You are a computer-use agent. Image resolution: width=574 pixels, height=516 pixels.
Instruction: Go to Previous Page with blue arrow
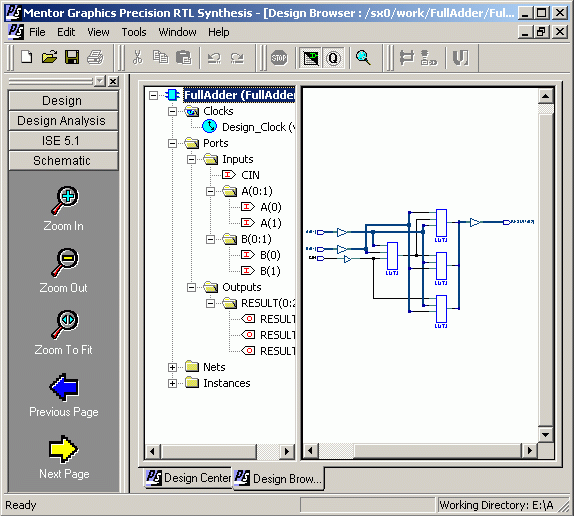(x=64, y=395)
